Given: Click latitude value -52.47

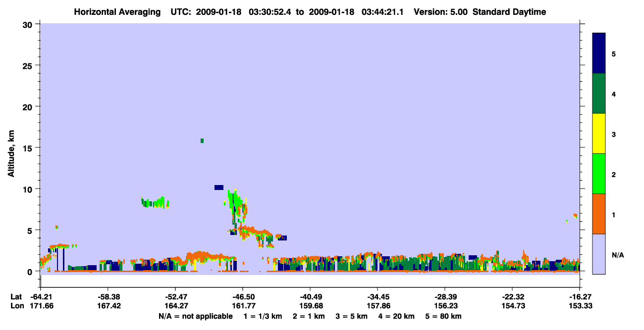Looking at the screenshot, I should 175,296.
